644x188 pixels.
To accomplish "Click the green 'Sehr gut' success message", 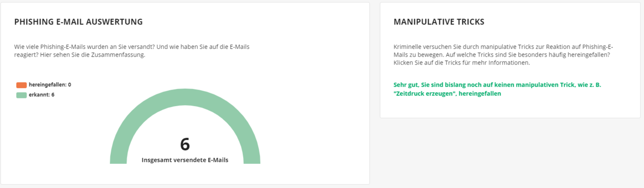I will click(x=497, y=89).
